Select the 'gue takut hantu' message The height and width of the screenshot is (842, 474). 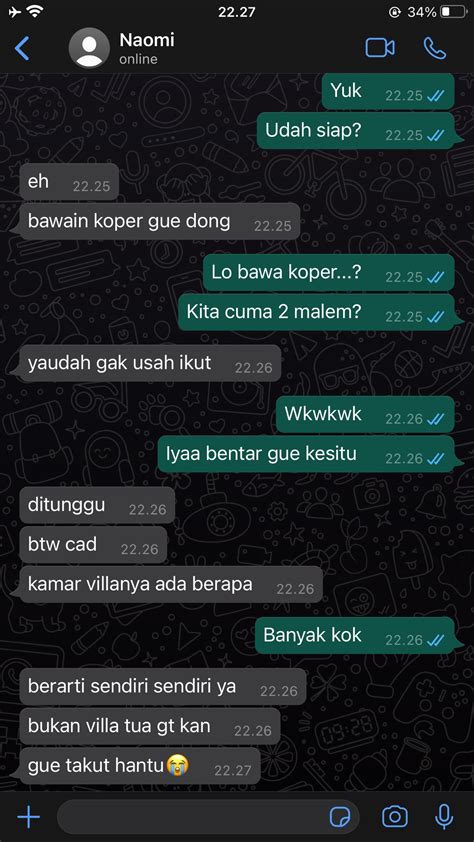(140, 766)
